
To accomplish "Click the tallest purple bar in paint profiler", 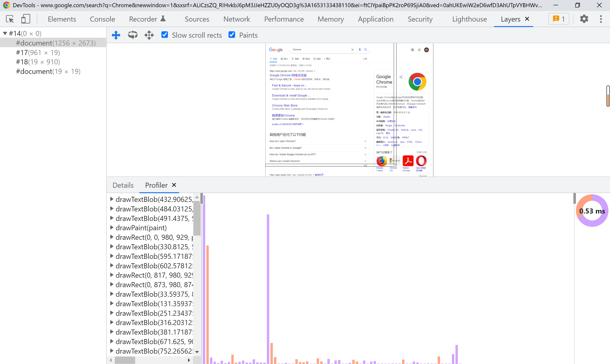I will [x=204, y=280].
